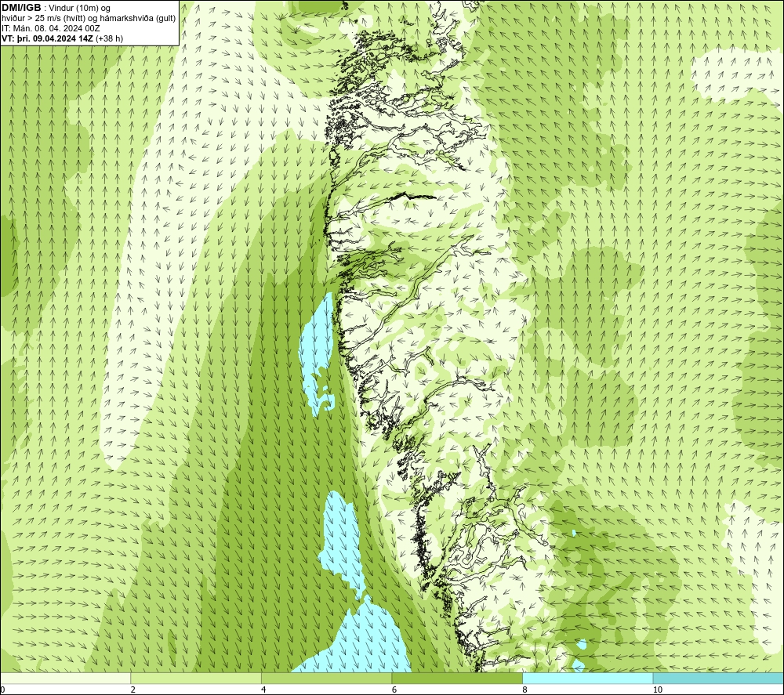This screenshot has height=695, width=784.
Task: Click the scale label '8'
Action: 524,690
